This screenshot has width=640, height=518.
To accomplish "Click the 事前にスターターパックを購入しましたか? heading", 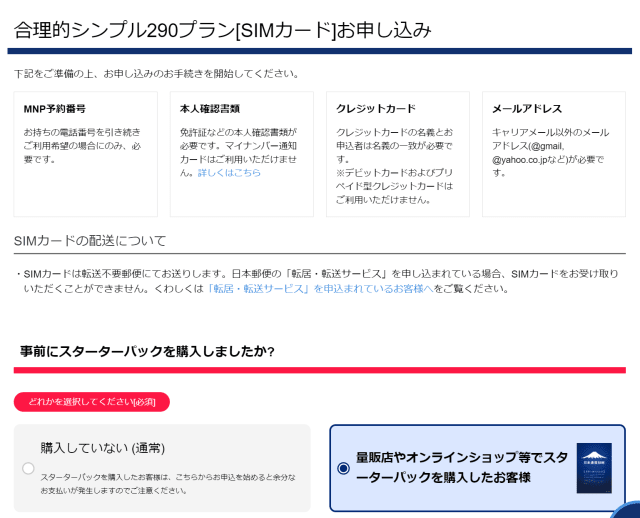I will point(147,351).
